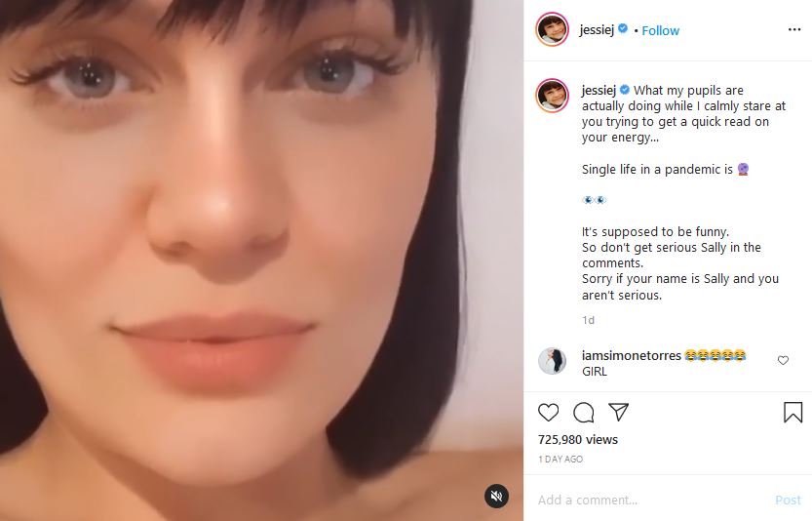The width and height of the screenshot is (812, 521).
Task: Click the 1 DAY AGO timestamp
Action: [x=561, y=460]
